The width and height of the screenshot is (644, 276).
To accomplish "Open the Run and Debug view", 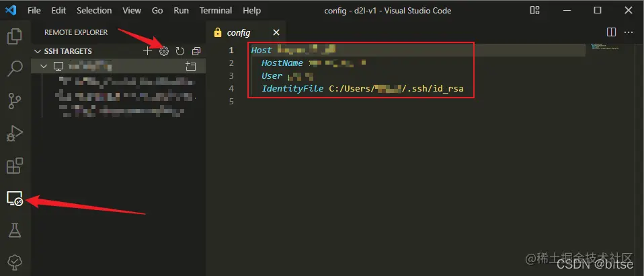I will [x=15, y=134].
